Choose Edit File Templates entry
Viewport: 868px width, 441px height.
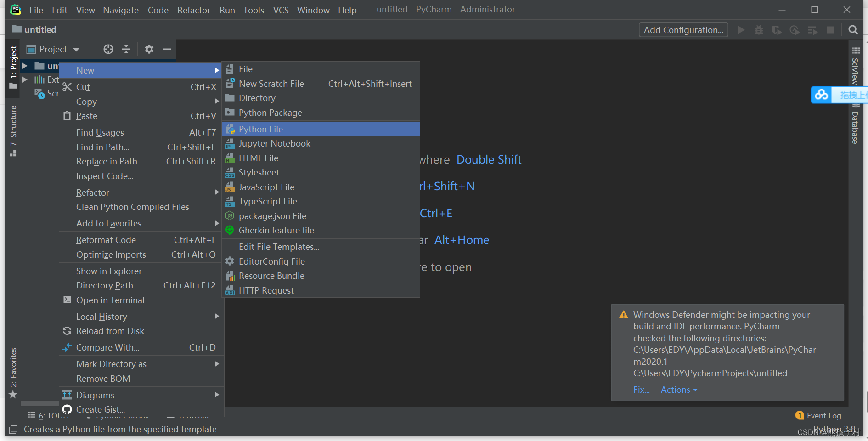(321, 247)
